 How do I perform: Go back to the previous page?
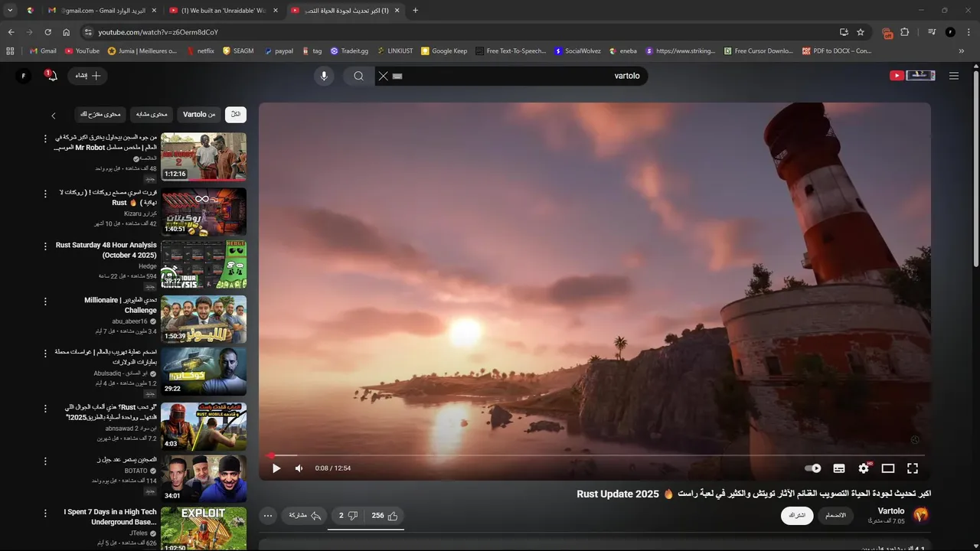(x=11, y=32)
